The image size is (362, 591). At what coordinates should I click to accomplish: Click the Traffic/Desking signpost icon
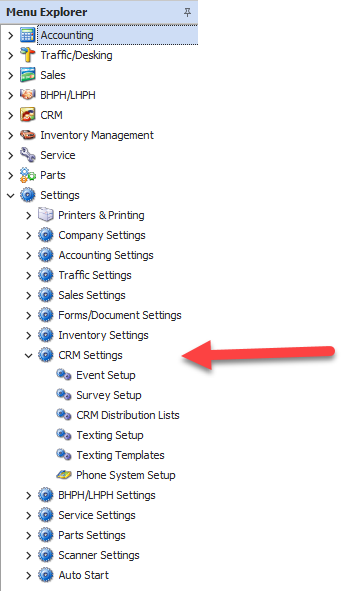[x=28, y=55]
